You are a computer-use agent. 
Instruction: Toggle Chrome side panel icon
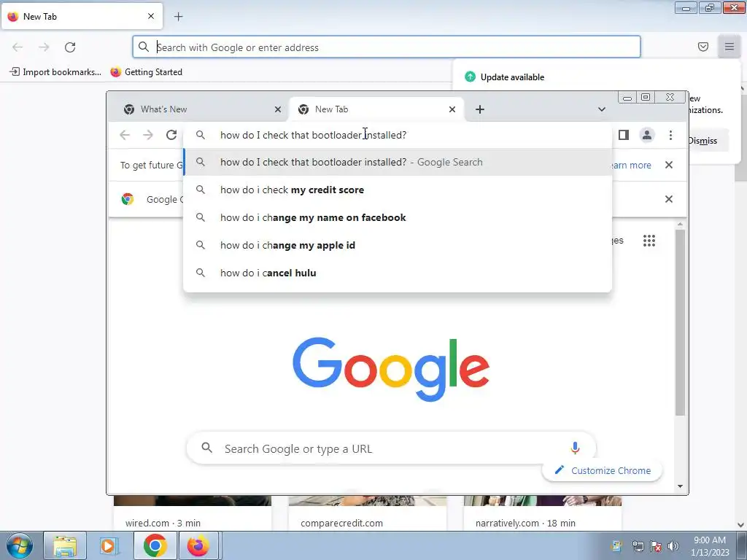click(x=624, y=135)
